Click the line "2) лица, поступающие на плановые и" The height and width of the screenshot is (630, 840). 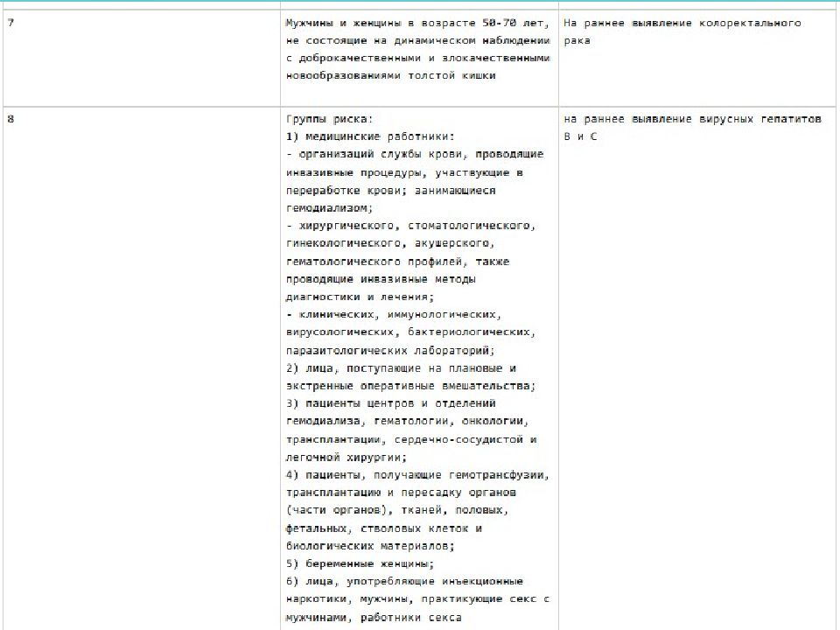click(401, 368)
